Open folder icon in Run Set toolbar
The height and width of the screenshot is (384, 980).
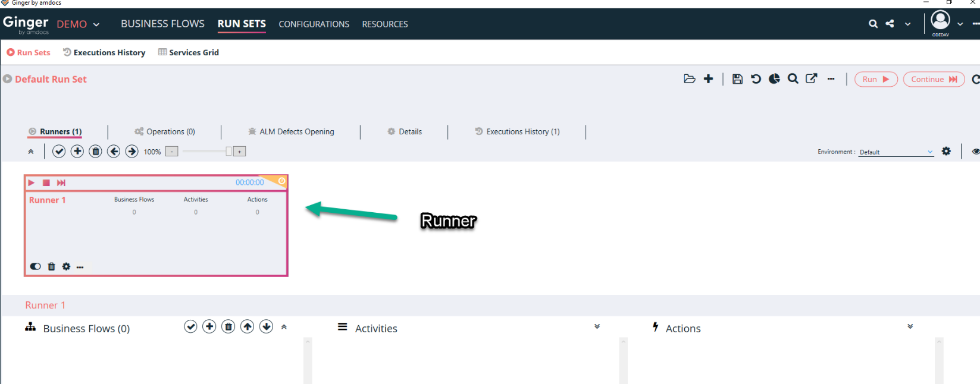(689, 79)
